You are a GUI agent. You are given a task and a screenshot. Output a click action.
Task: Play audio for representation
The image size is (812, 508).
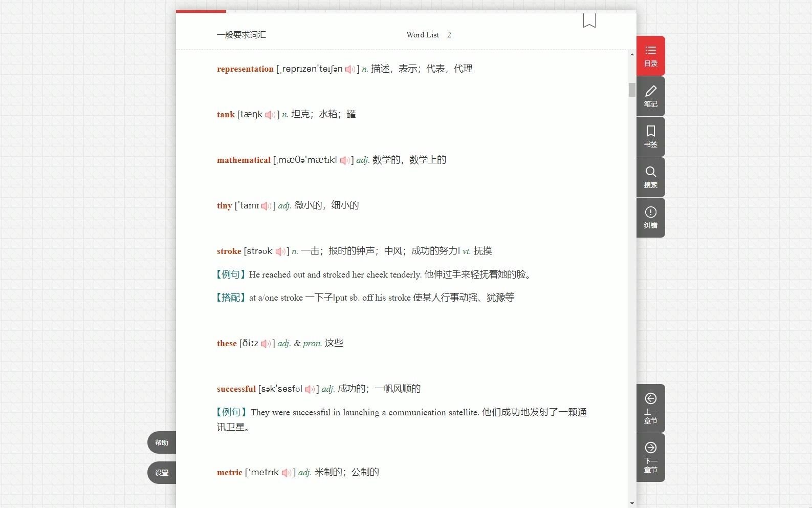[x=350, y=69]
